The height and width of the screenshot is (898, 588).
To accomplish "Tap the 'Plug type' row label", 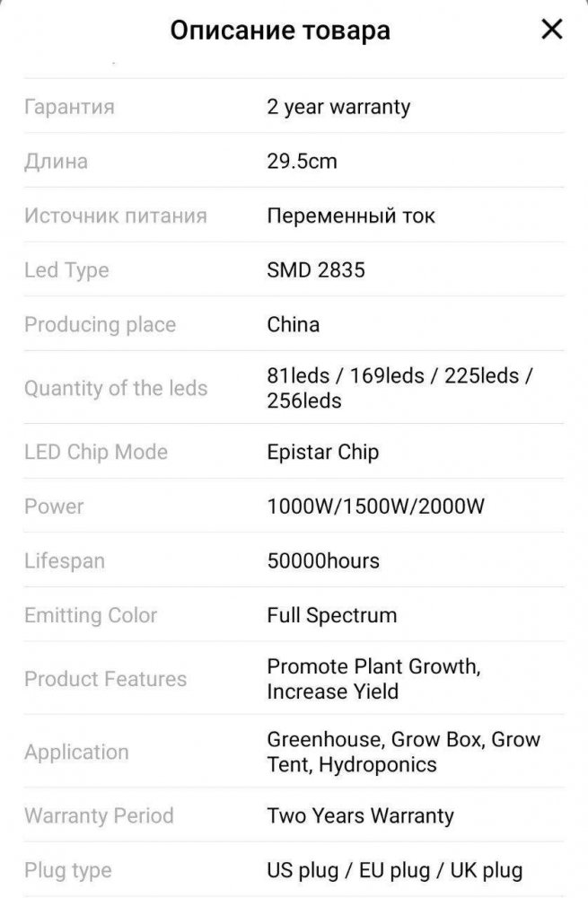I will tap(67, 870).
